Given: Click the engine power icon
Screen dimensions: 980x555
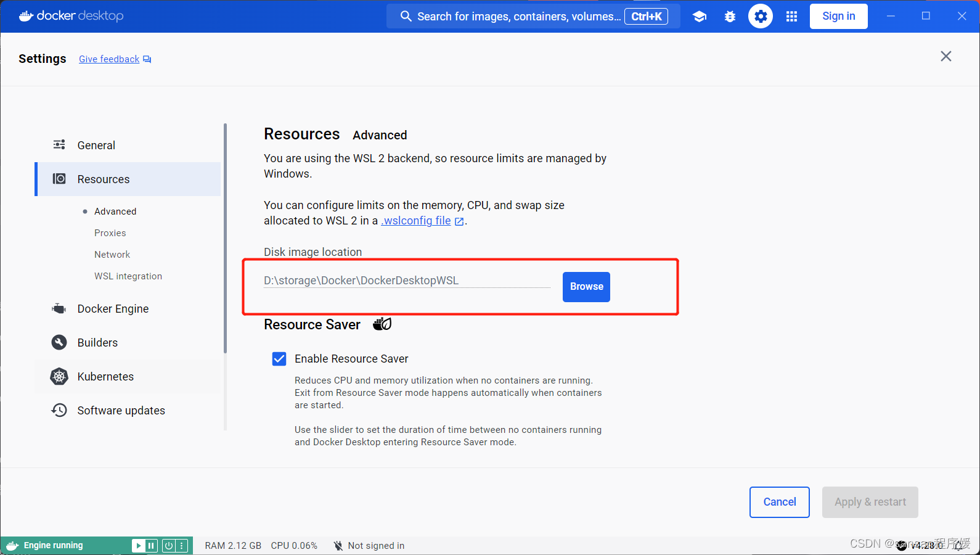Looking at the screenshot, I should tap(168, 546).
